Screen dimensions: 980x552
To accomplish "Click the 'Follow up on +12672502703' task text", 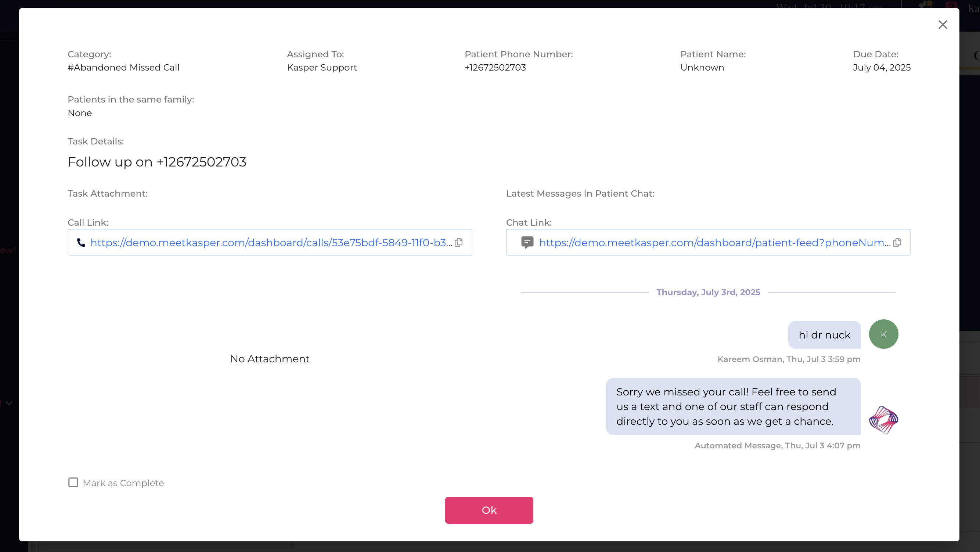I will coord(157,162).
